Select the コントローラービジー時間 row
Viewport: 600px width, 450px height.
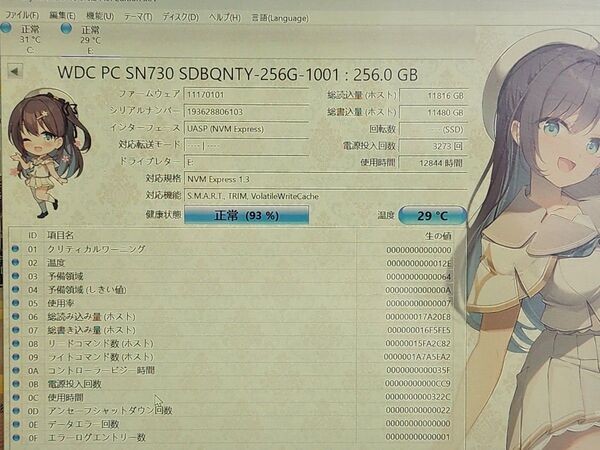(232, 370)
